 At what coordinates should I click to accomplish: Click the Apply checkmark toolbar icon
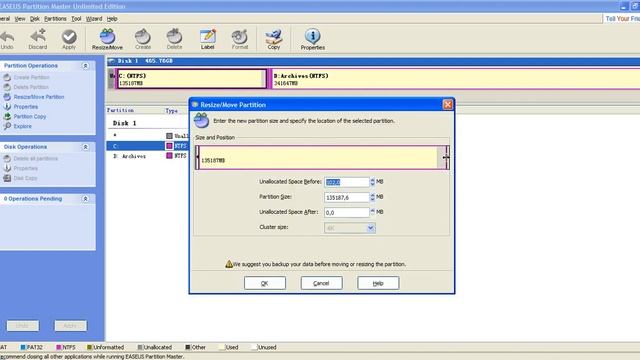(x=69, y=40)
